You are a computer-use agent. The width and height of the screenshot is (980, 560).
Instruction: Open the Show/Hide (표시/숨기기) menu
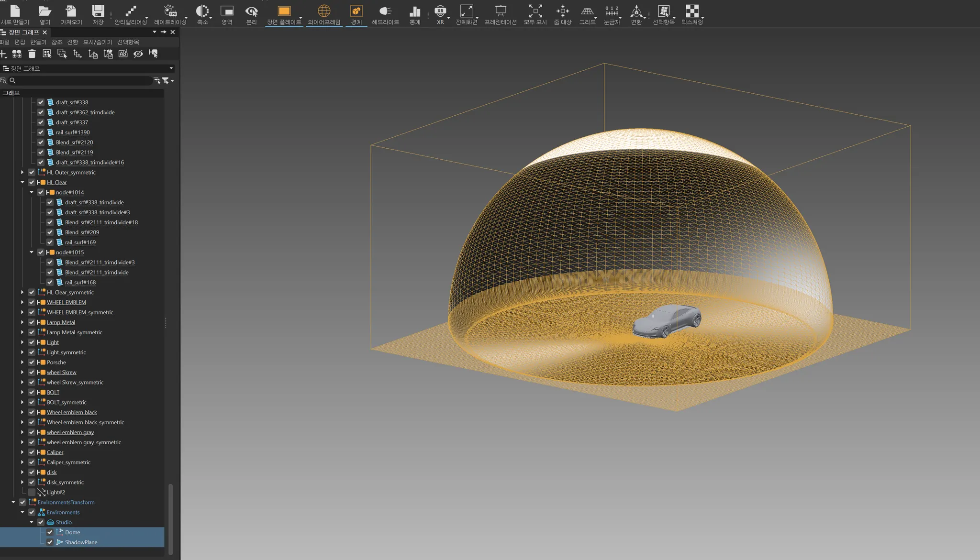(x=97, y=42)
